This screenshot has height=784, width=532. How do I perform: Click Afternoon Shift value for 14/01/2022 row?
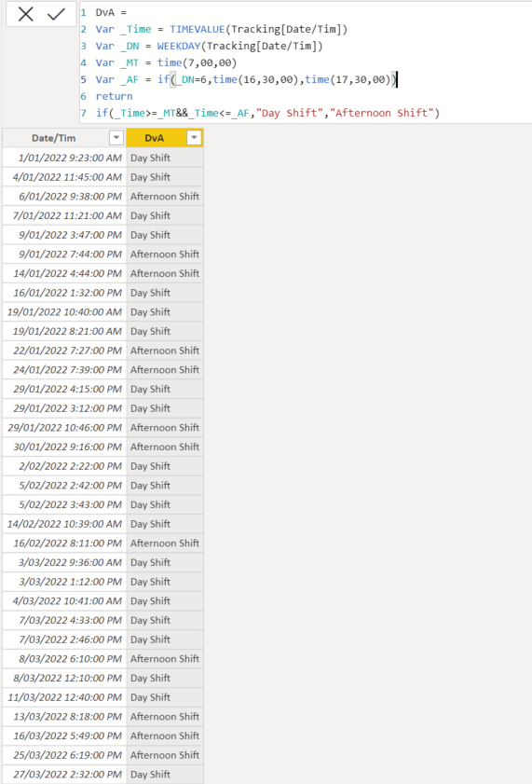click(165, 273)
